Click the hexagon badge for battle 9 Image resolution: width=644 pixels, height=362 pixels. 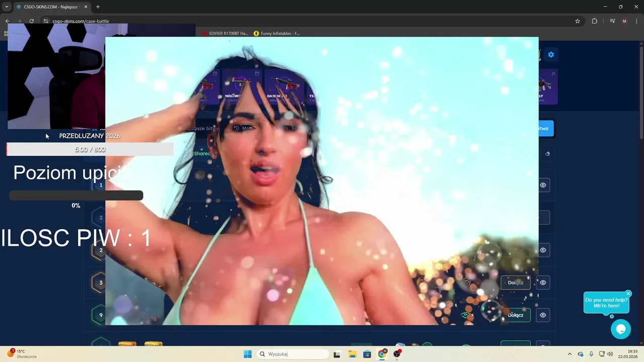pyautogui.click(x=101, y=315)
